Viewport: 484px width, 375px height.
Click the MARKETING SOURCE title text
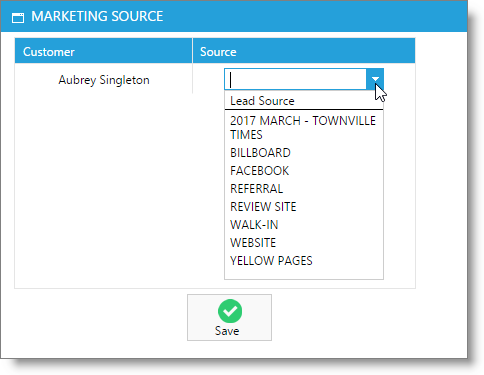point(97,16)
